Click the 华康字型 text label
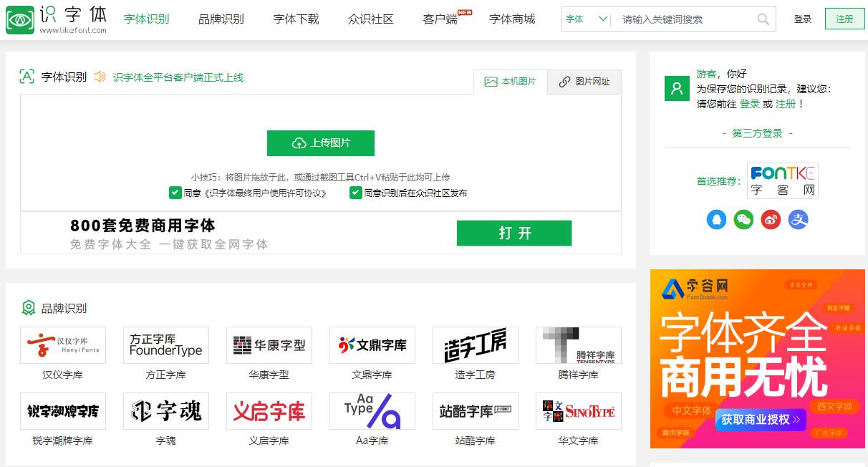Screen dimensions: 868x467 tap(269, 375)
